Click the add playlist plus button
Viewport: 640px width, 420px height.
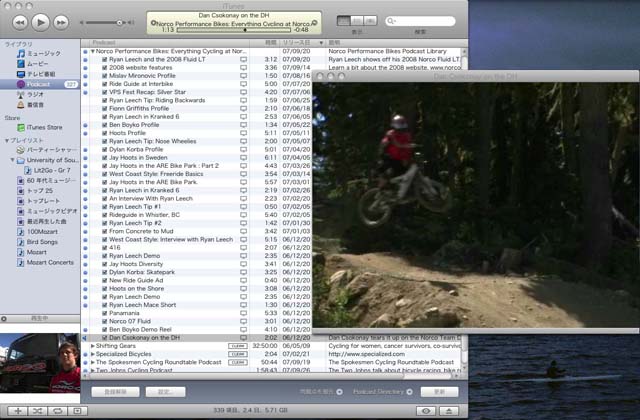pos(18,411)
